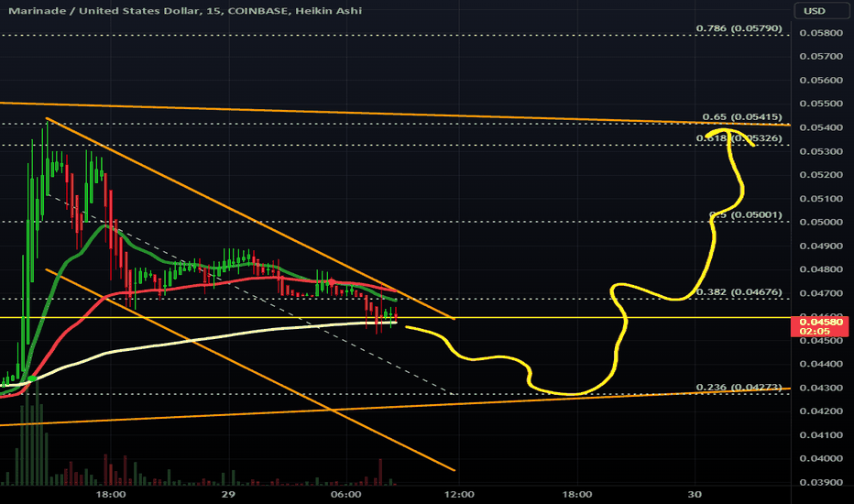The height and width of the screenshot is (504, 854).
Task: Click the 0.05700 price axis label
Action: pos(821,56)
